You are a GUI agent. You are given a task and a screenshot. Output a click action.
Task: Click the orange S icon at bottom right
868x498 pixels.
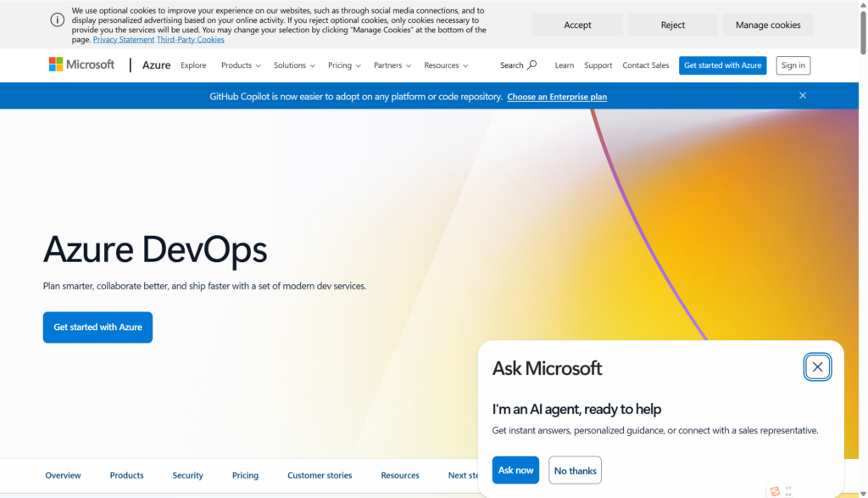click(775, 491)
